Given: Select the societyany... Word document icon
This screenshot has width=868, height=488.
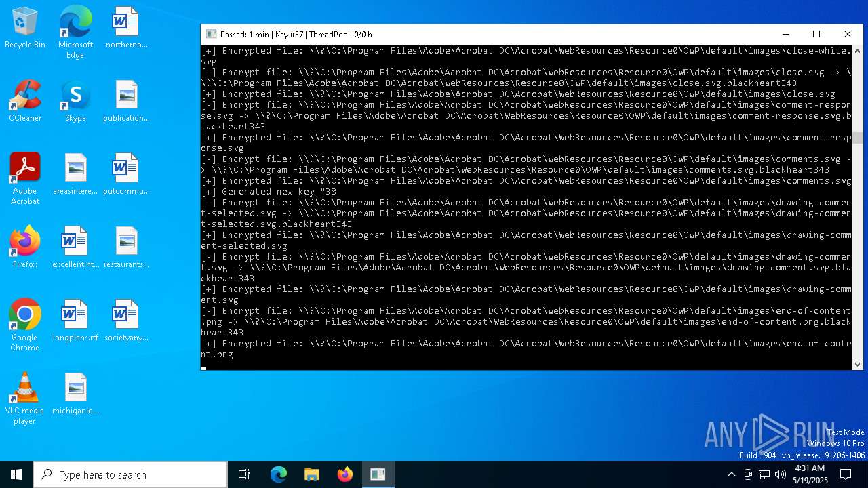Looking at the screenshot, I should point(126,321).
